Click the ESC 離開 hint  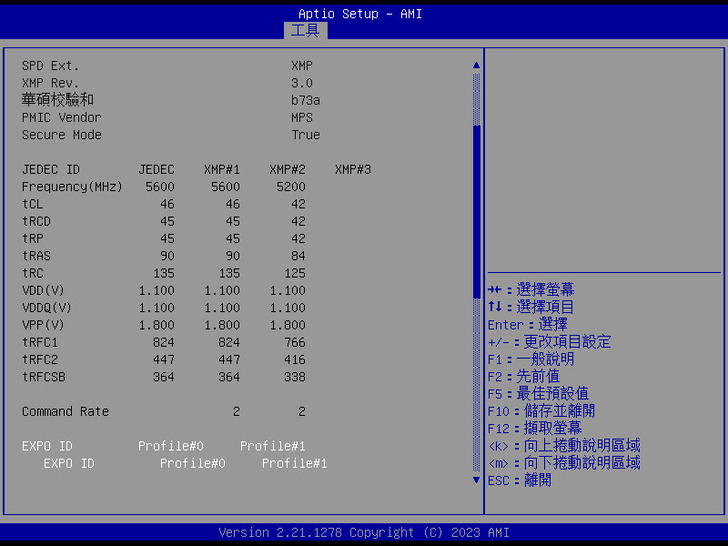pos(520,480)
